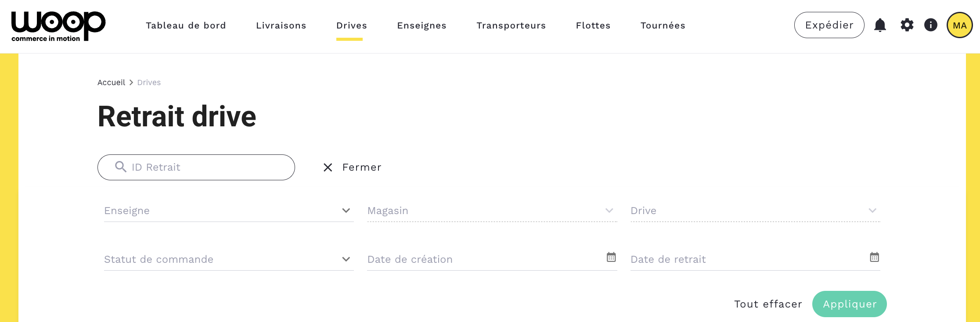Open the Tableau de bord tab

pyautogui.click(x=186, y=25)
